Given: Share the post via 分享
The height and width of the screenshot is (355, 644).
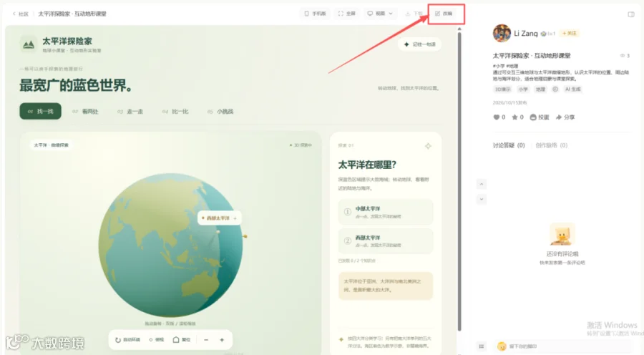Looking at the screenshot, I should pos(565,117).
